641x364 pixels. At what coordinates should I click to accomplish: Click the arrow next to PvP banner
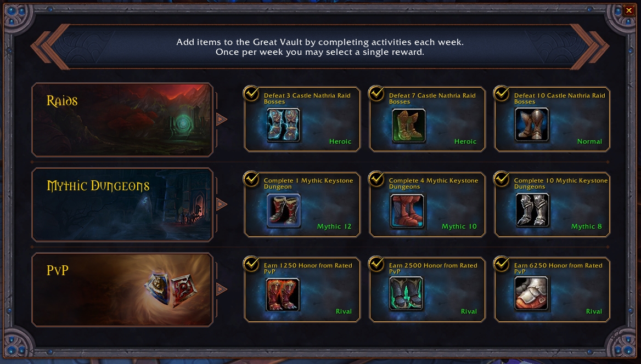point(221,289)
